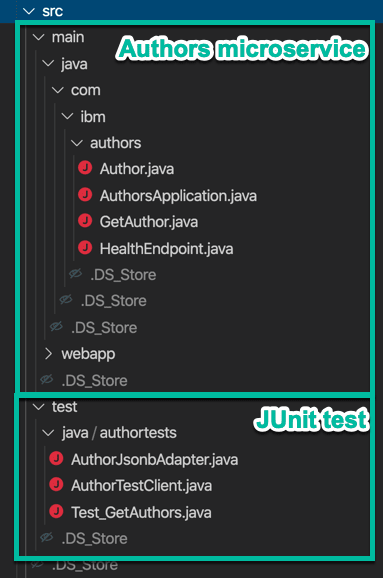383x578 pixels.
Task: Open AuthorJsonbAdapter.java file
Action: point(154,460)
